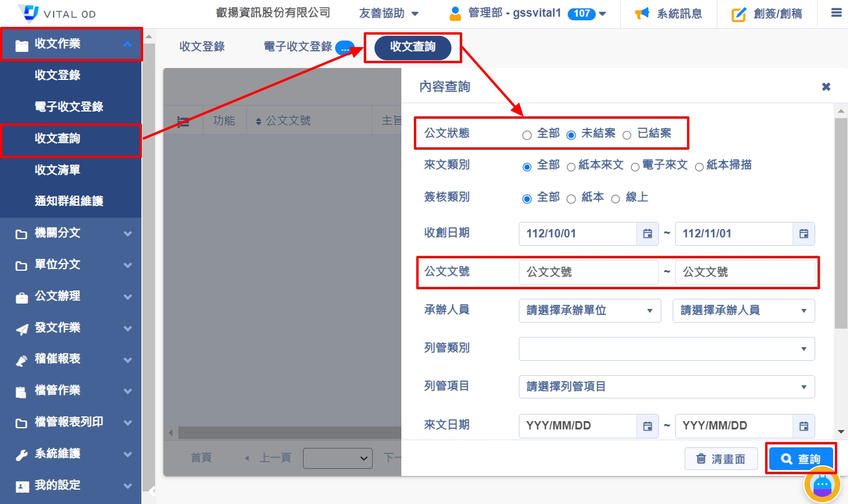Open calendar picker for 收創日期 end date

803,234
